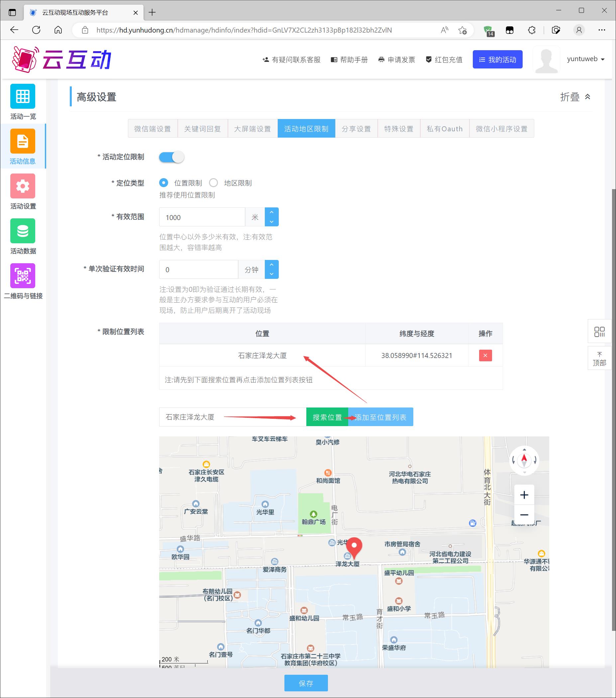Screen dimensions: 616x698
Task: Zoom out the map with minus button
Action: pyautogui.click(x=524, y=515)
